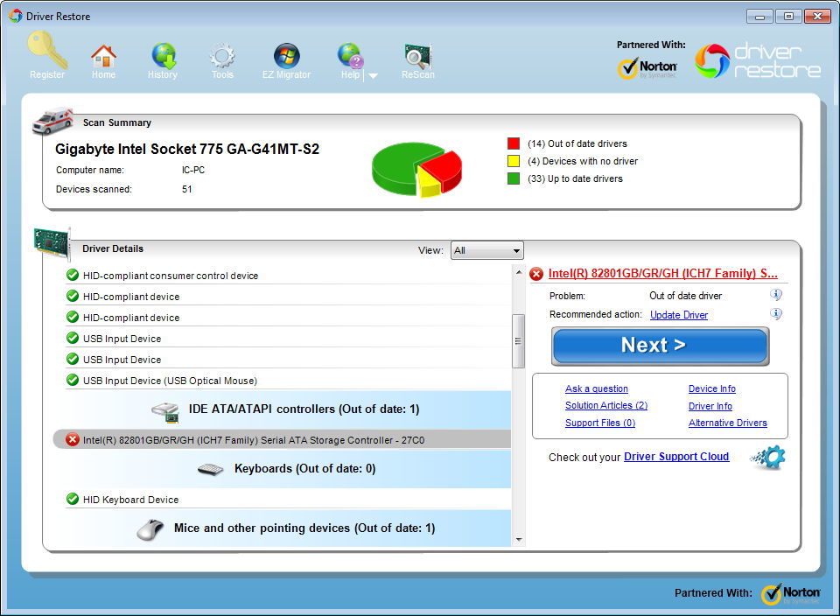Open History using the clock icon

click(x=163, y=54)
